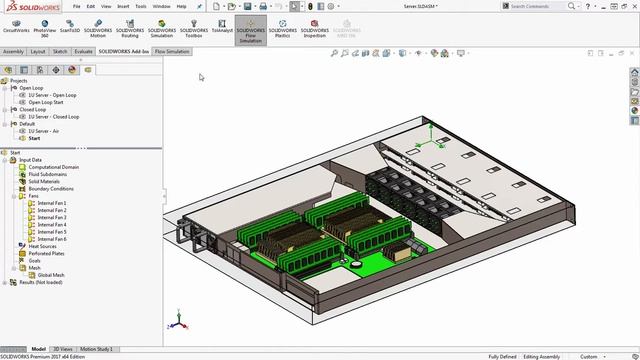Open the Layout command tab
This screenshot has height=360, width=640.
click(x=38, y=51)
